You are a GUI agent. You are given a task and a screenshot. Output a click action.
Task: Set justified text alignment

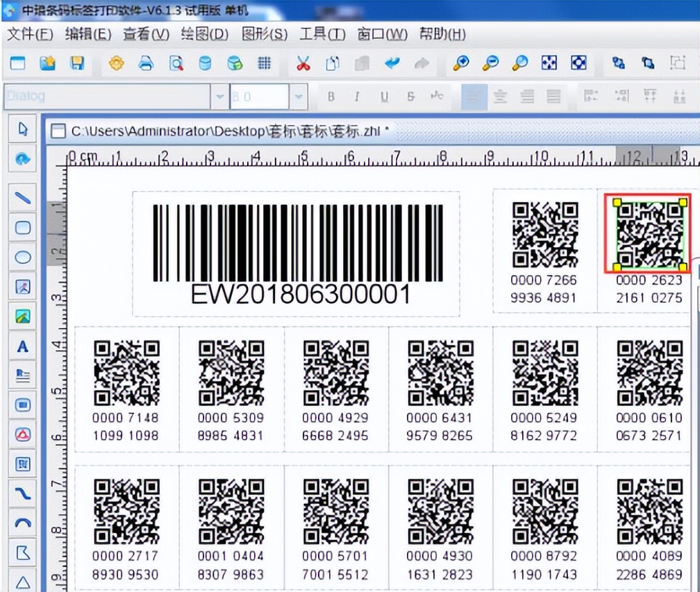pos(553,96)
